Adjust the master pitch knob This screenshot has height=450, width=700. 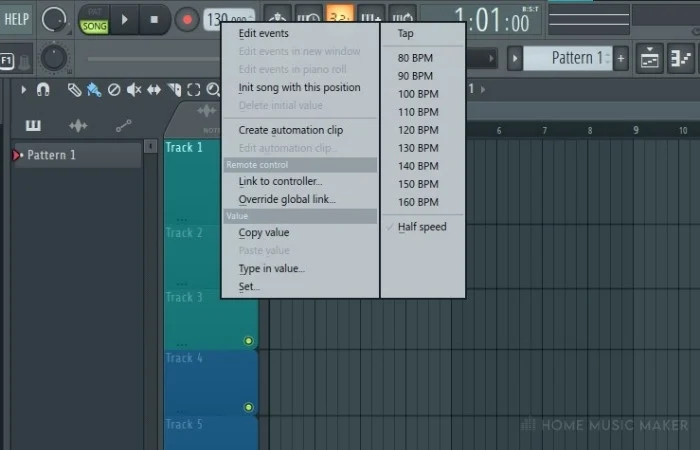(x=54, y=58)
